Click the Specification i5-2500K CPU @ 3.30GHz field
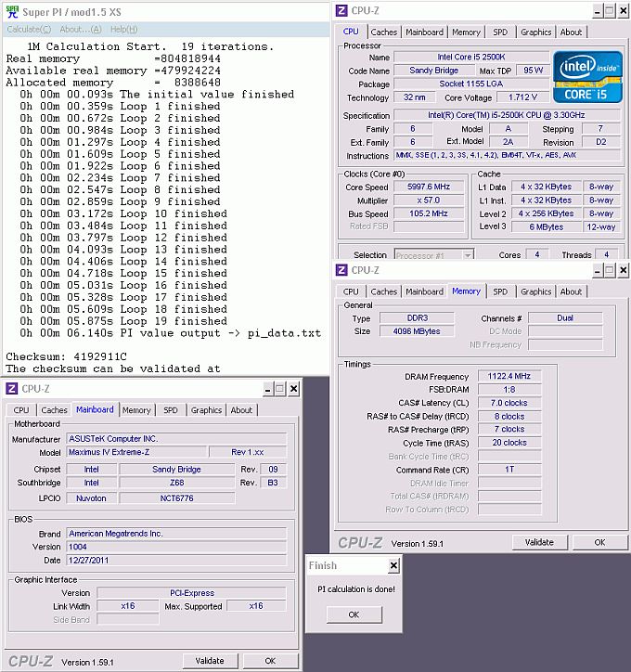This screenshot has width=631, height=672. click(507, 115)
